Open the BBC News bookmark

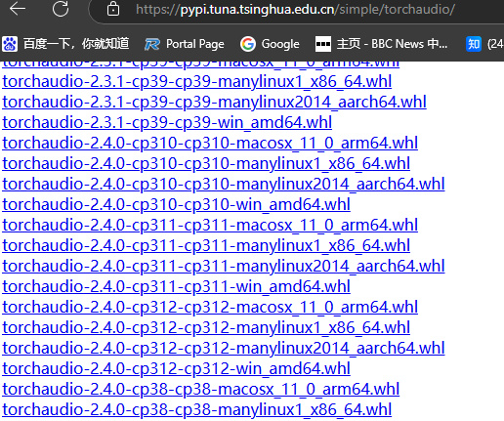[381, 44]
